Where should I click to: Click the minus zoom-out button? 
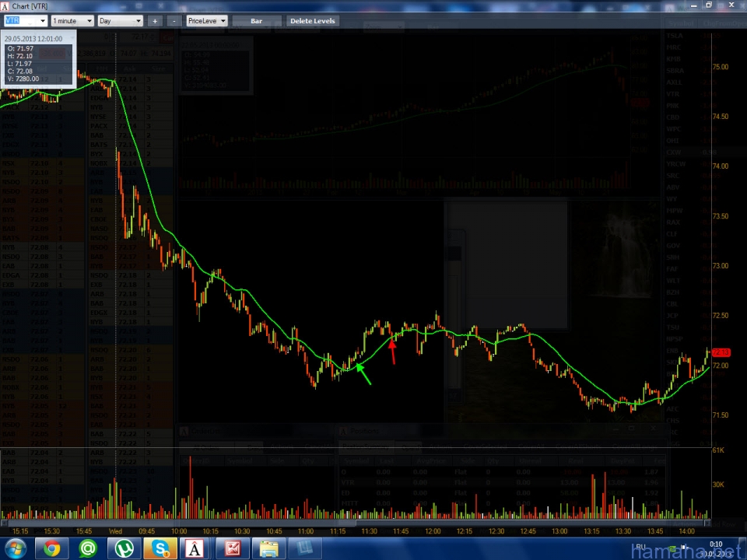(x=174, y=21)
